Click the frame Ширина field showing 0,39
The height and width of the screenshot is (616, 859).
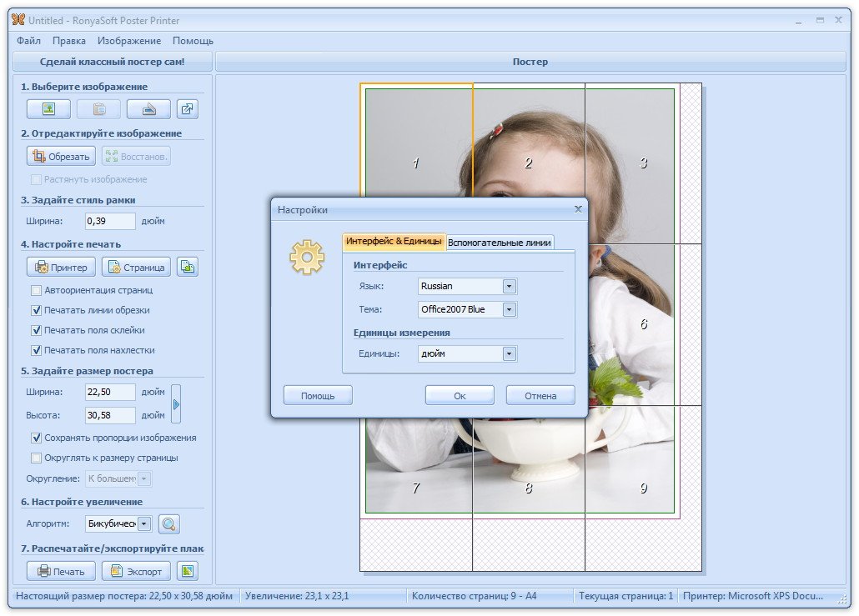pos(110,222)
